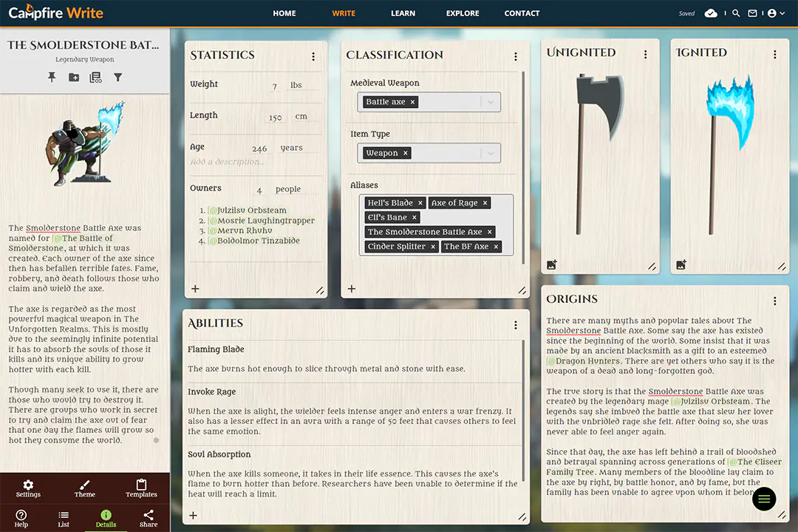The image size is (798, 532).
Task: Open the Templates panel
Action: tap(141, 488)
